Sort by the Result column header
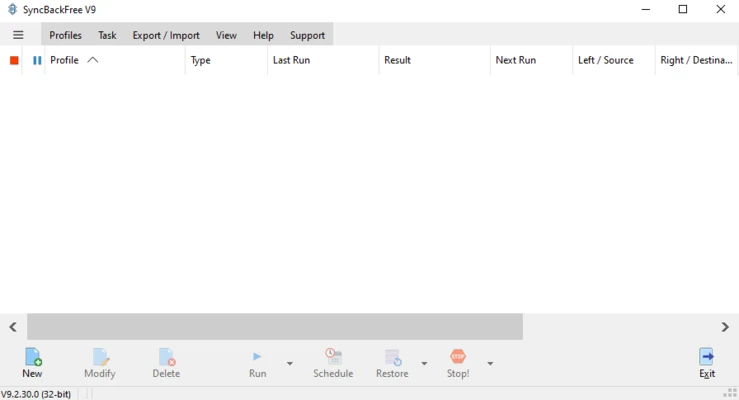This screenshot has width=739, height=400. 434,60
